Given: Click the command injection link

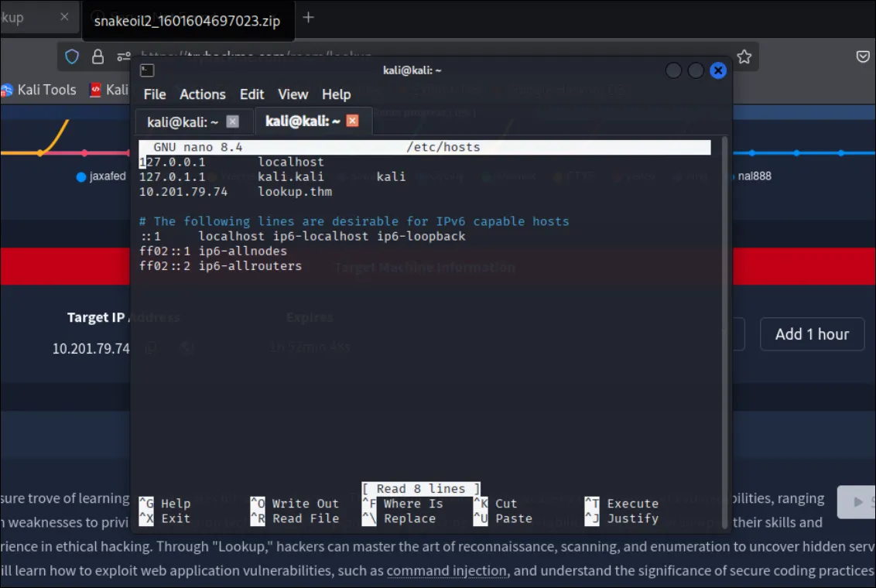Looking at the screenshot, I should (x=447, y=570).
